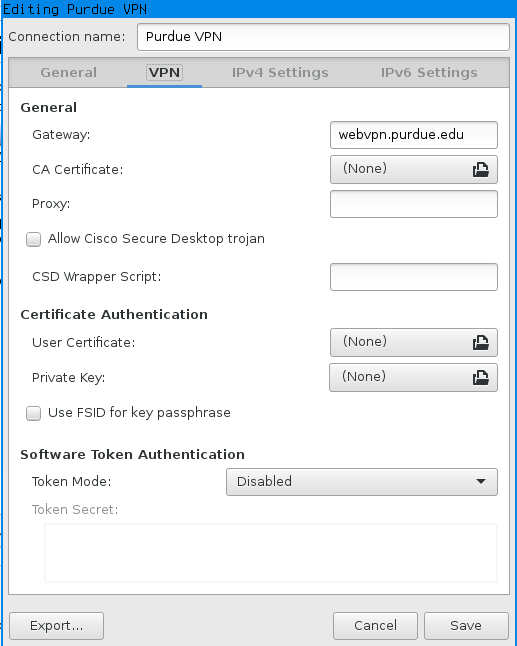Click file browse icon for Private Key
Screen dimensions: 517x646
(x=480, y=377)
